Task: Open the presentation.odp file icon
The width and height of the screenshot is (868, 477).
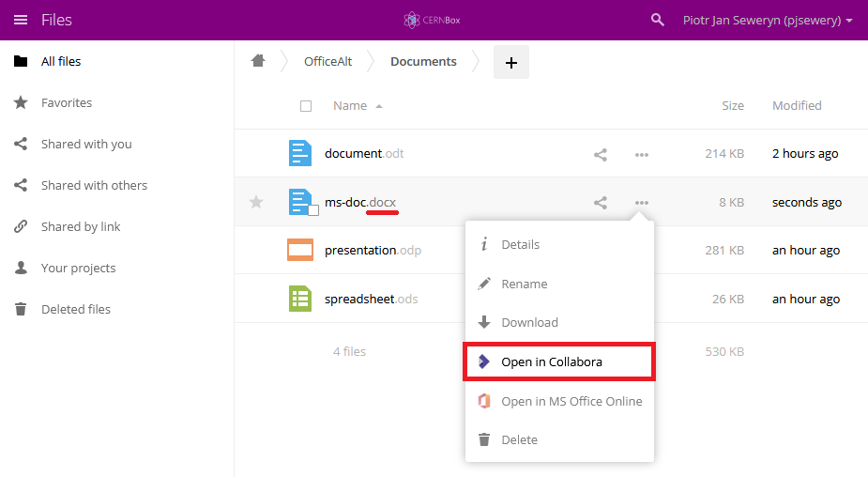Action: point(300,250)
